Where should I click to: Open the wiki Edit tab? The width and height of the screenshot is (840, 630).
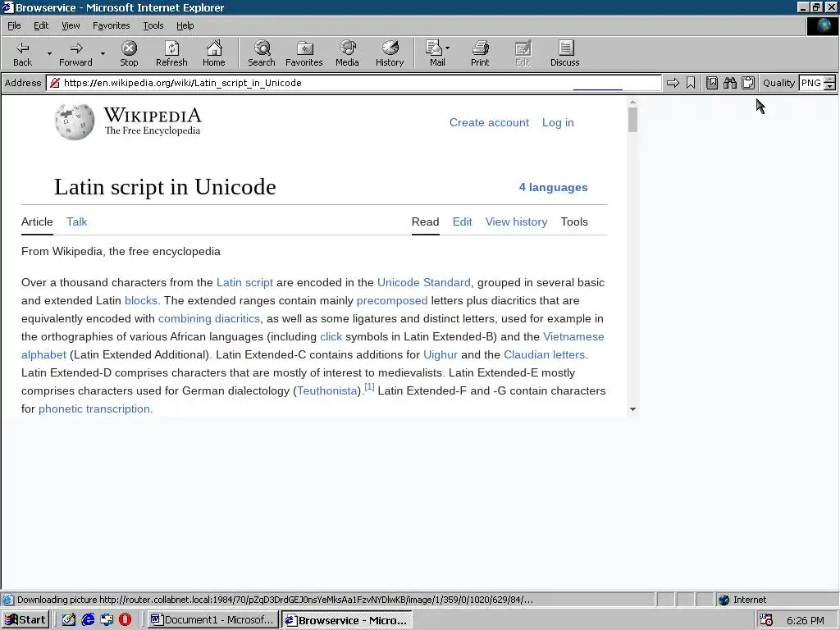click(463, 221)
